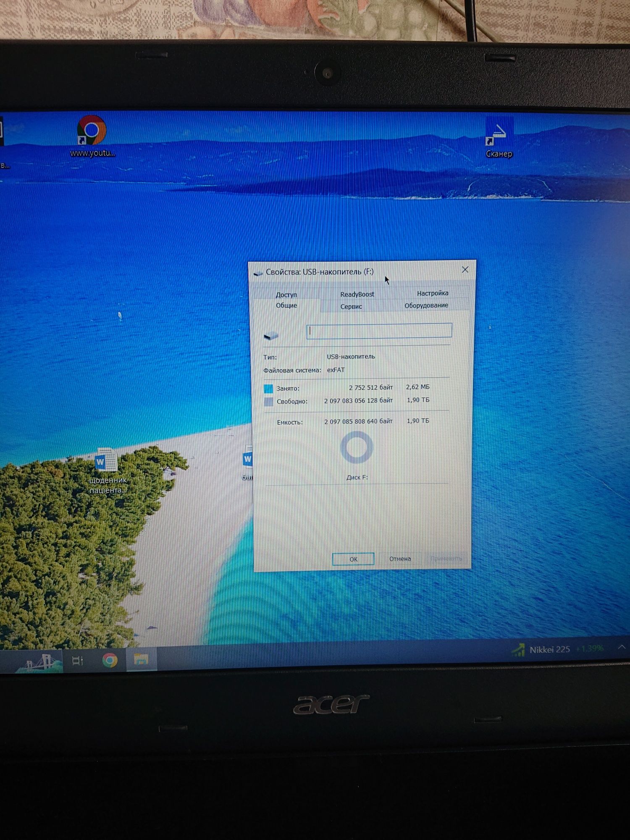Show hidden tray icons chevron
Screen dimensions: 630x840
[x=622, y=647]
